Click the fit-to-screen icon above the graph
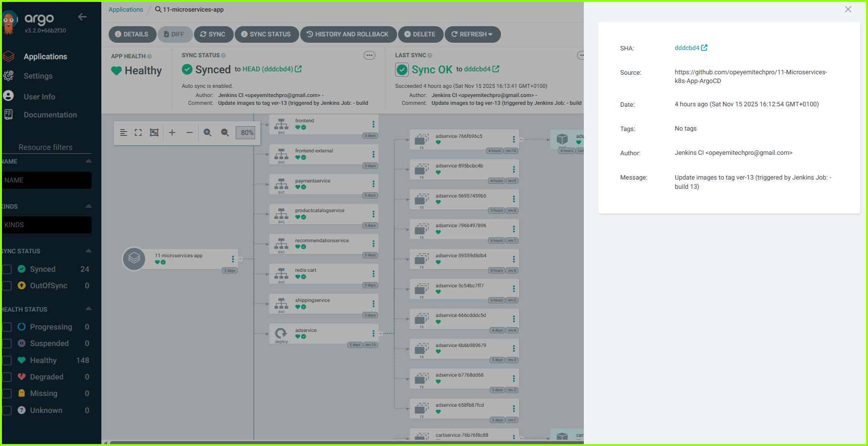Image resolution: width=868 pixels, height=446 pixels. pos(138,132)
